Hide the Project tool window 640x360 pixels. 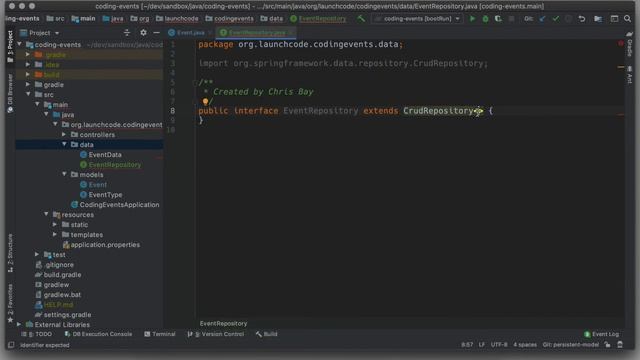[156, 33]
